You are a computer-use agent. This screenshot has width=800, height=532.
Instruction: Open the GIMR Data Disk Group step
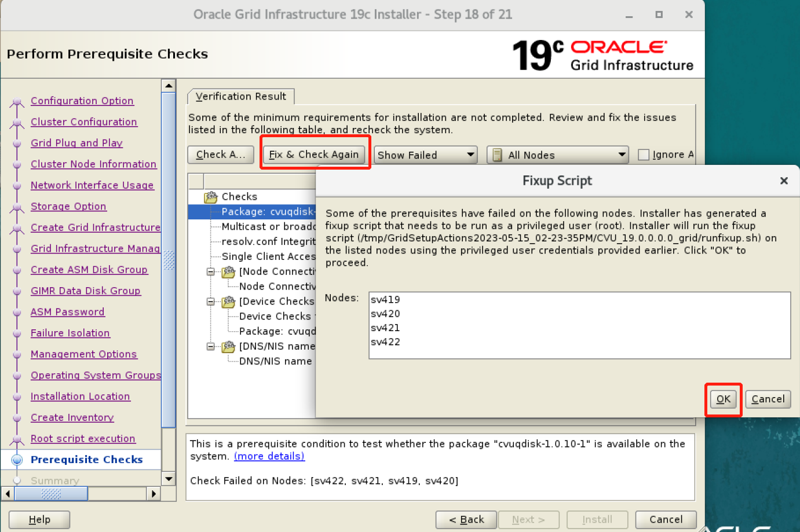coord(86,291)
